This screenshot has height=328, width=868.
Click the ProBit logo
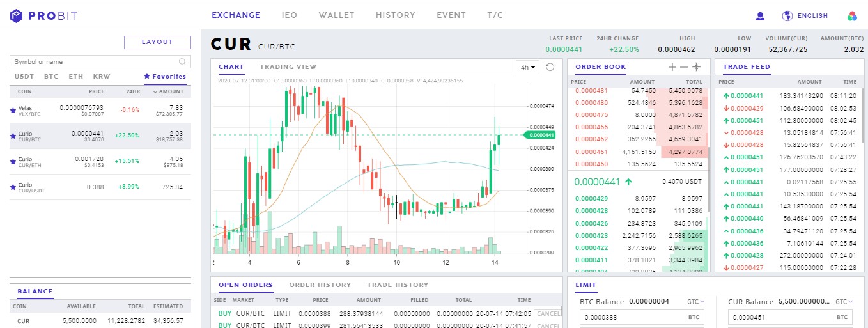tap(43, 15)
